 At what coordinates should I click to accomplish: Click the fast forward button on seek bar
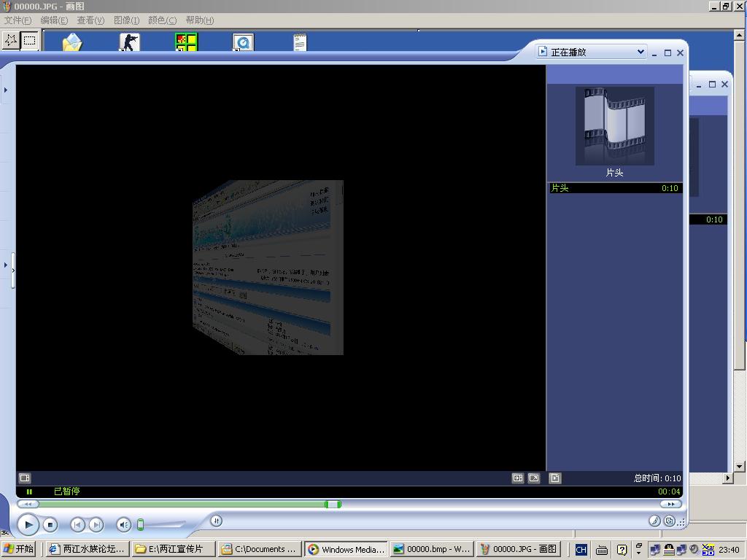pos(670,504)
